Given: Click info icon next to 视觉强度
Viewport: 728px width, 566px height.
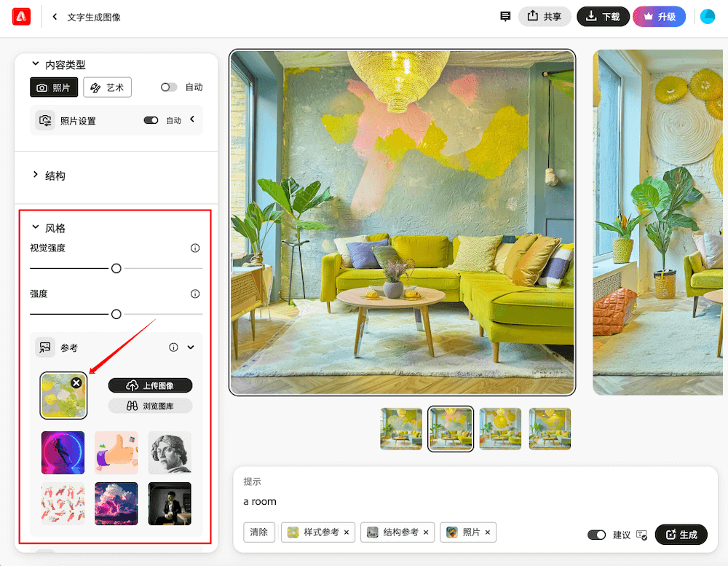Looking at the screenshot, I should point(195,248).
